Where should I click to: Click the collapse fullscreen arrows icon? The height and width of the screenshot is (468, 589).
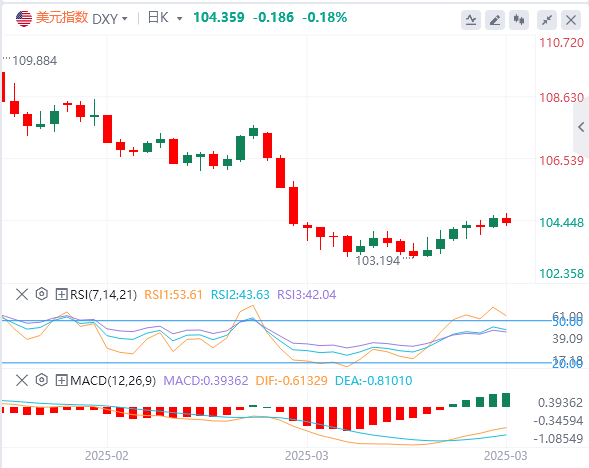coord(547,20)
